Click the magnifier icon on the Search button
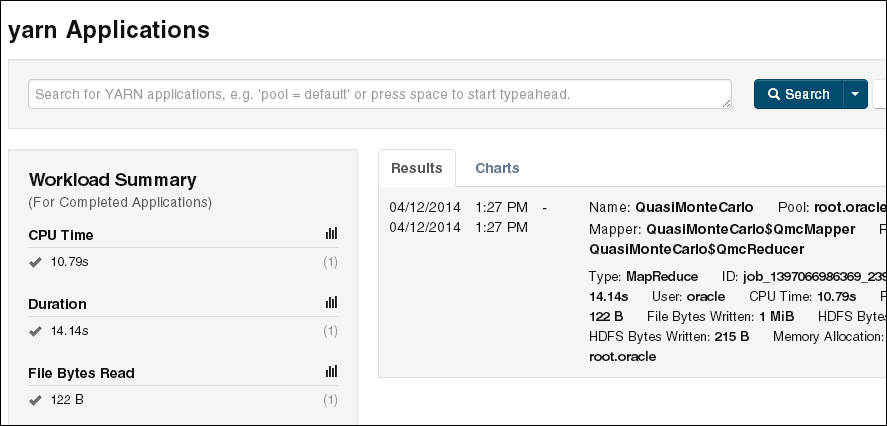This screenshot has width=887, height=426. click(773, 94)
